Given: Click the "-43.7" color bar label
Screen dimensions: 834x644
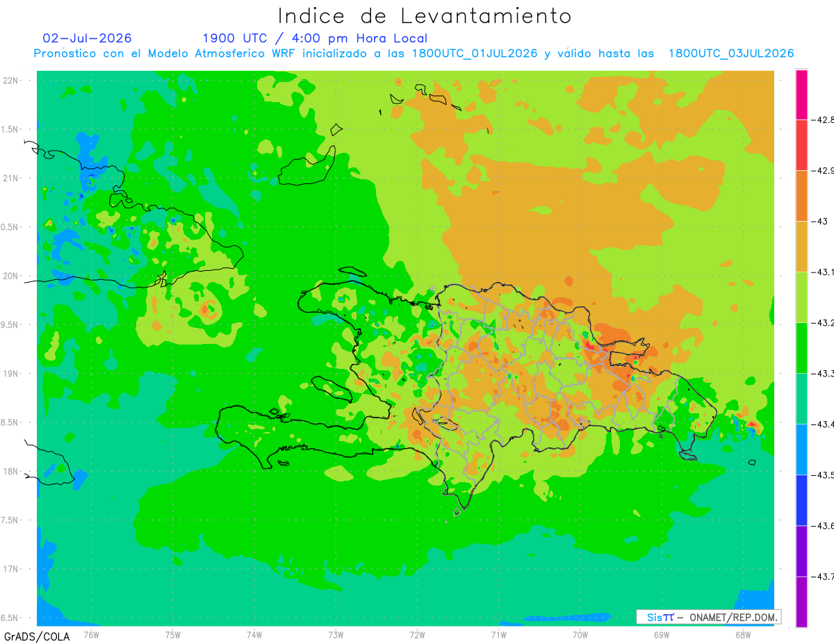Looking at the screenshot, I should [x=824, y=576].
